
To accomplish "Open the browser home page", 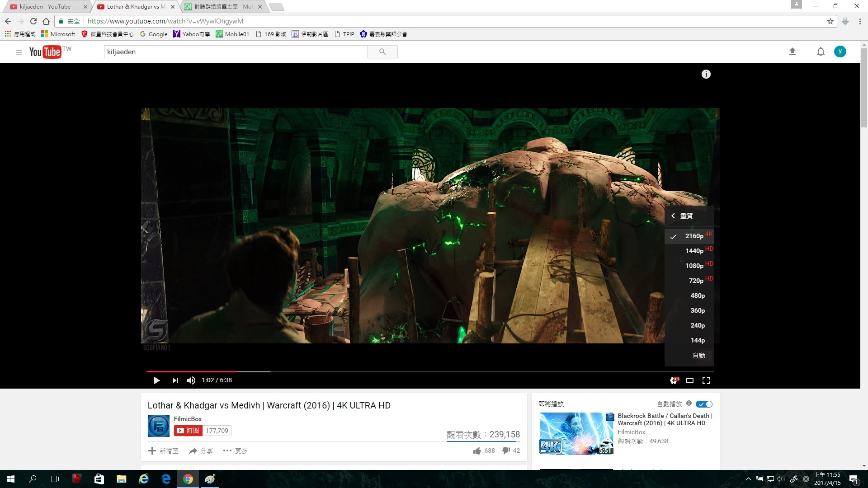I will coord(46,21).
